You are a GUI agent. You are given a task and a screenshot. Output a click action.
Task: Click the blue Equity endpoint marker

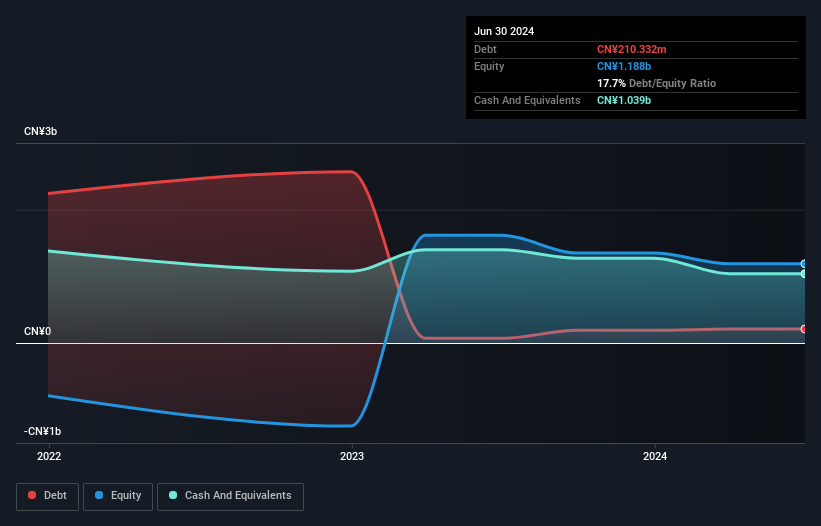click(x=804, y=264)
